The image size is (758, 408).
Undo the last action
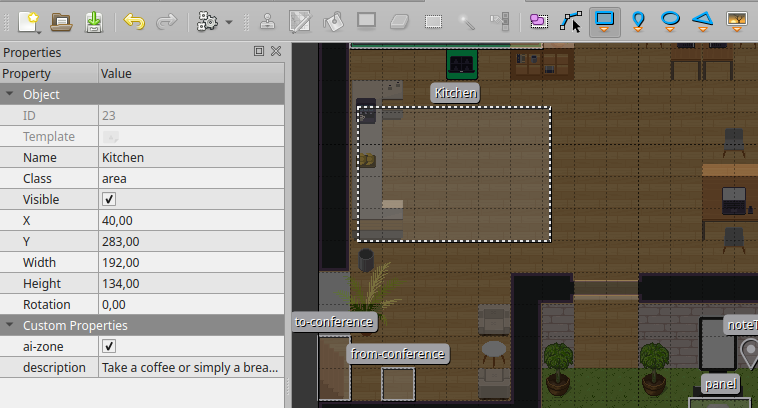(134, 19)
